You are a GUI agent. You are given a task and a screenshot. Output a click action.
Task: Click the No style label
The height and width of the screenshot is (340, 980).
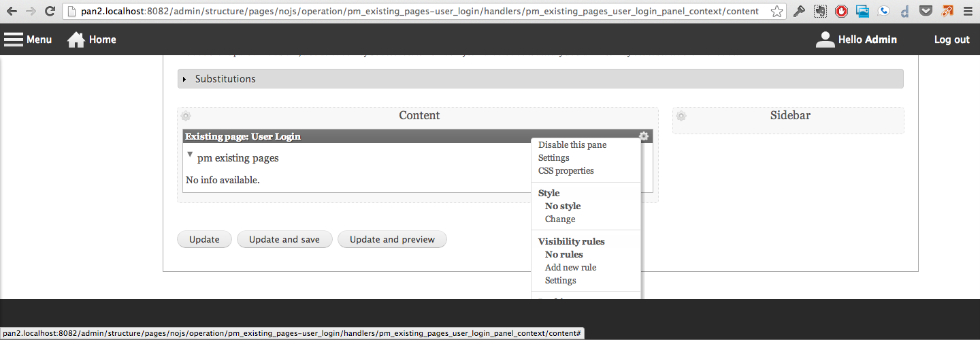(x=563, y=206)
